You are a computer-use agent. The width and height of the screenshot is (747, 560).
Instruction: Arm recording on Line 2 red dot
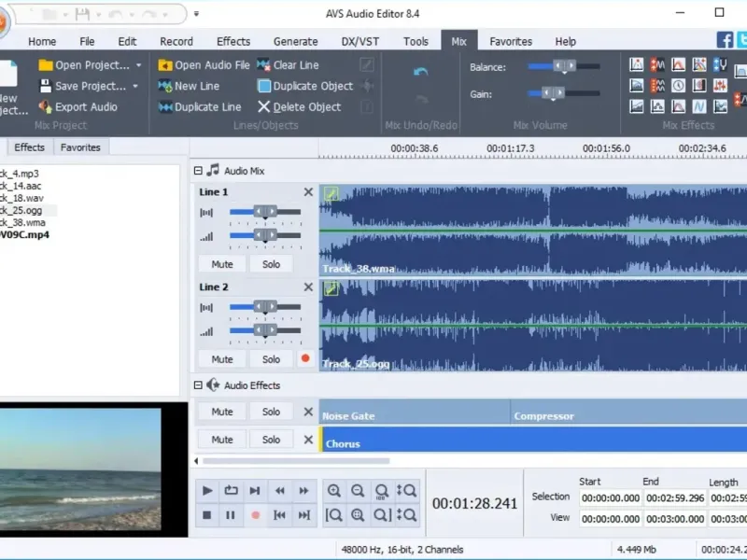tap(305, 359)
